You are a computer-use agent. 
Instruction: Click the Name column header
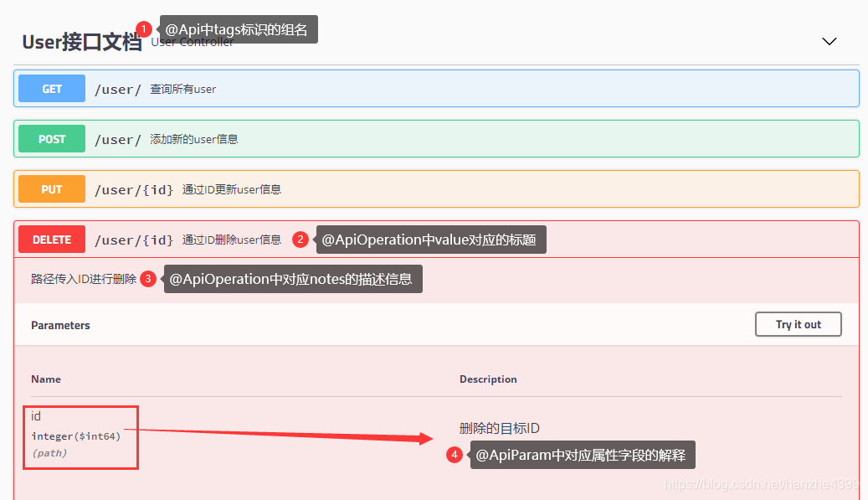coord(46,379)
